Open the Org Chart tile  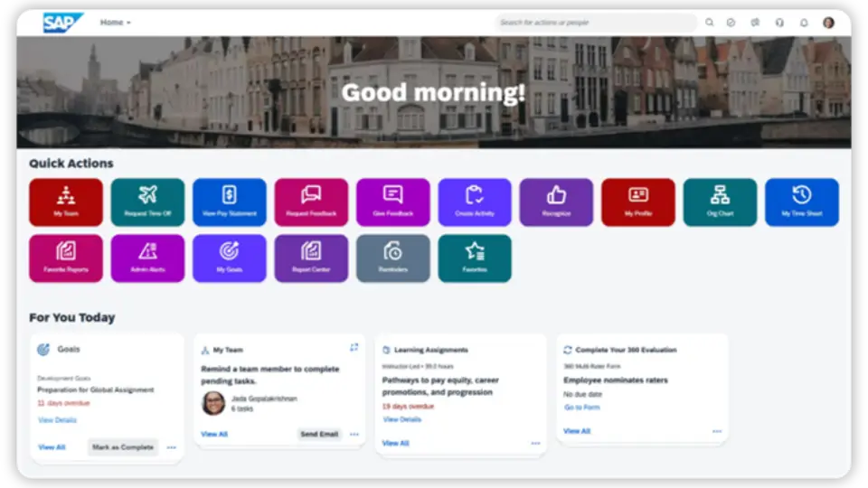[720, 202]
